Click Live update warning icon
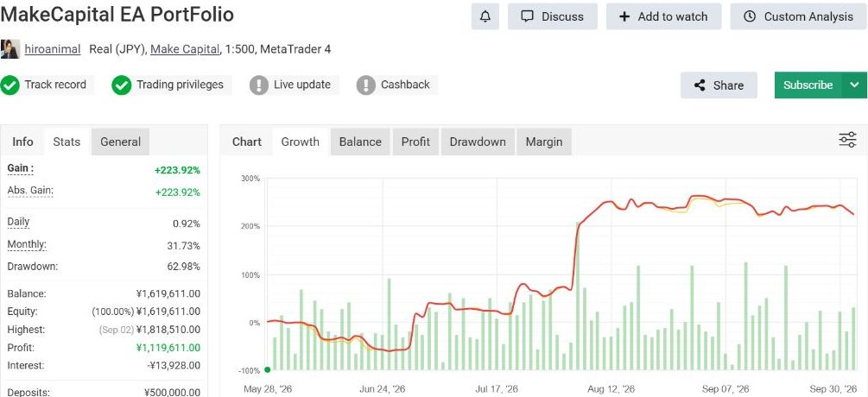The image size is (868, 397). (258, 85)
